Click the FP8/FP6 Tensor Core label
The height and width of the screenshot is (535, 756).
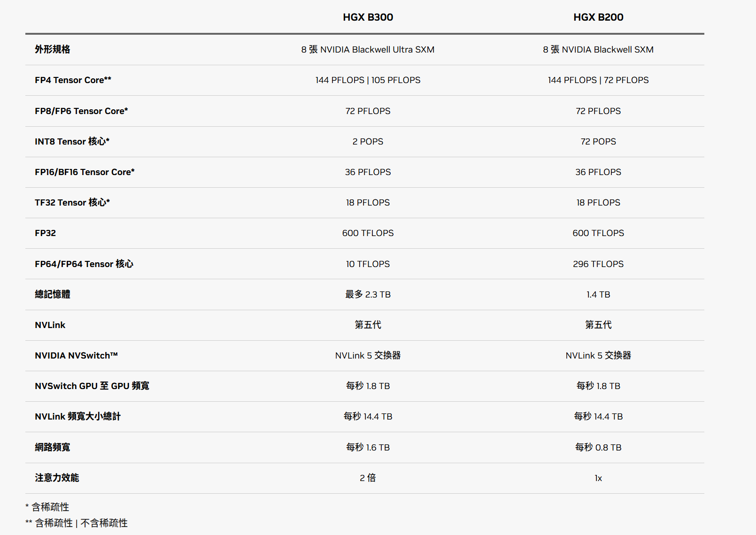pyautogui.click(x=81, y=111)
